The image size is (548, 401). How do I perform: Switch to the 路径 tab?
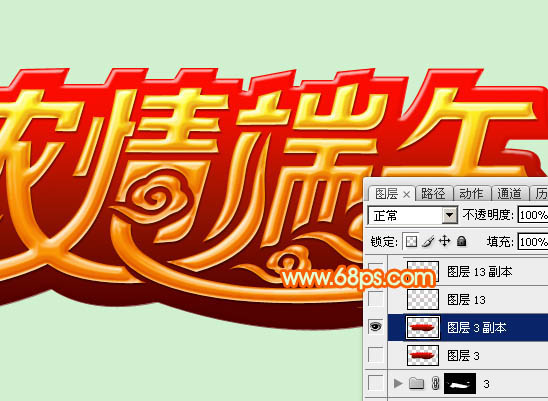pyautogui.click(x=433, y=194)
